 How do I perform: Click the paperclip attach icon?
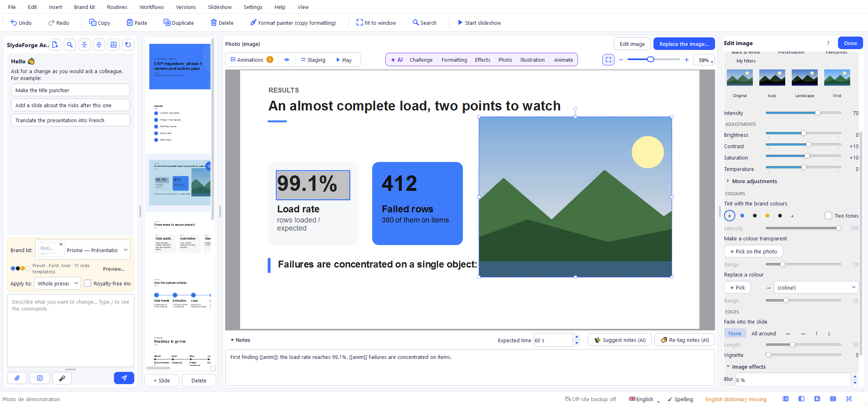pyautogui.click(x=17, y=378)
